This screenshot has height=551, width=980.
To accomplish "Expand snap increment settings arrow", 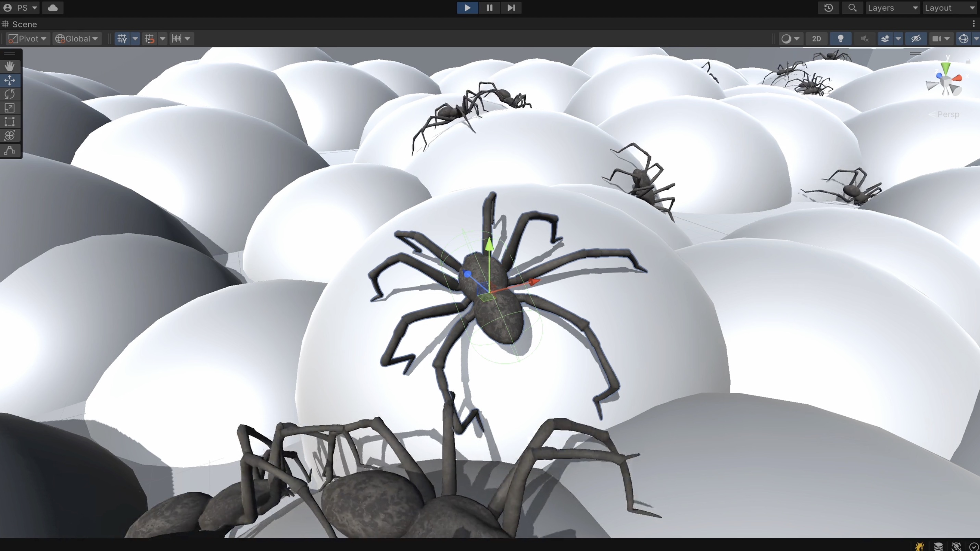I will coord(188,38).
